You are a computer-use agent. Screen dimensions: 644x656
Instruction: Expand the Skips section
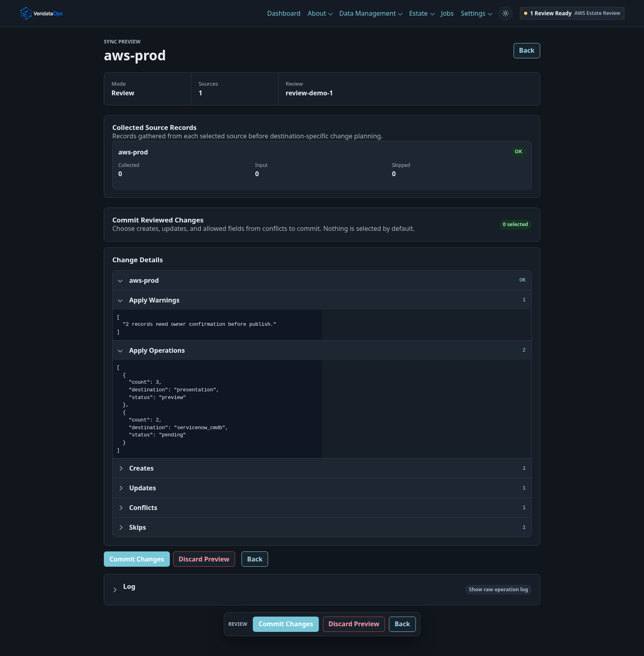click(x=322, y=527)
